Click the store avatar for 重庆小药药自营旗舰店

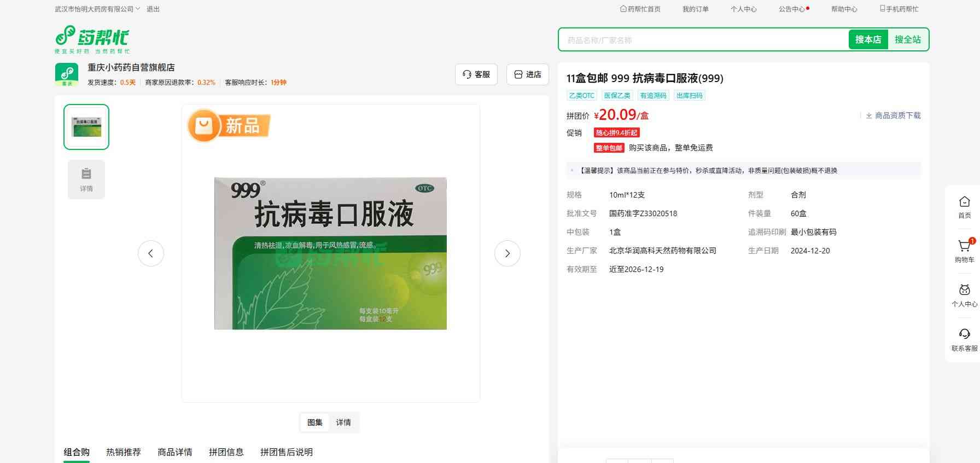(67, 74)
